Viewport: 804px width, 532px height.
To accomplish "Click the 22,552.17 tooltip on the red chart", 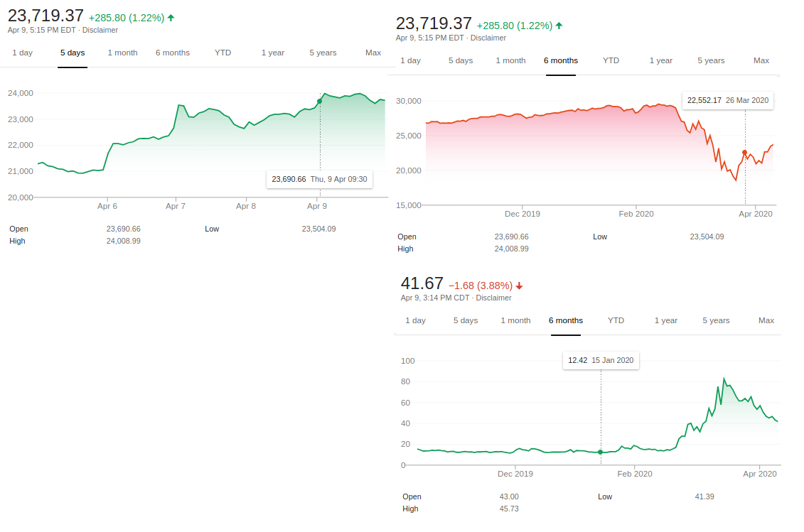I will 727,100.
